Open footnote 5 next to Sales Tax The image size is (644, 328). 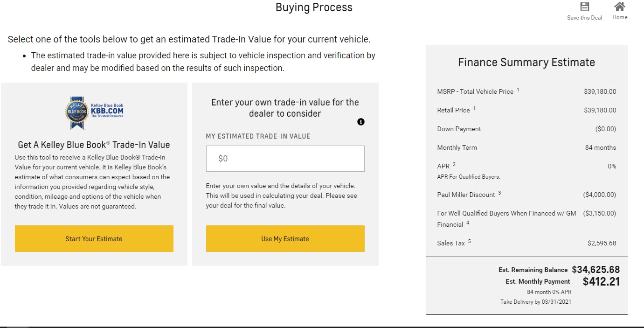click(x=469, y=241)
